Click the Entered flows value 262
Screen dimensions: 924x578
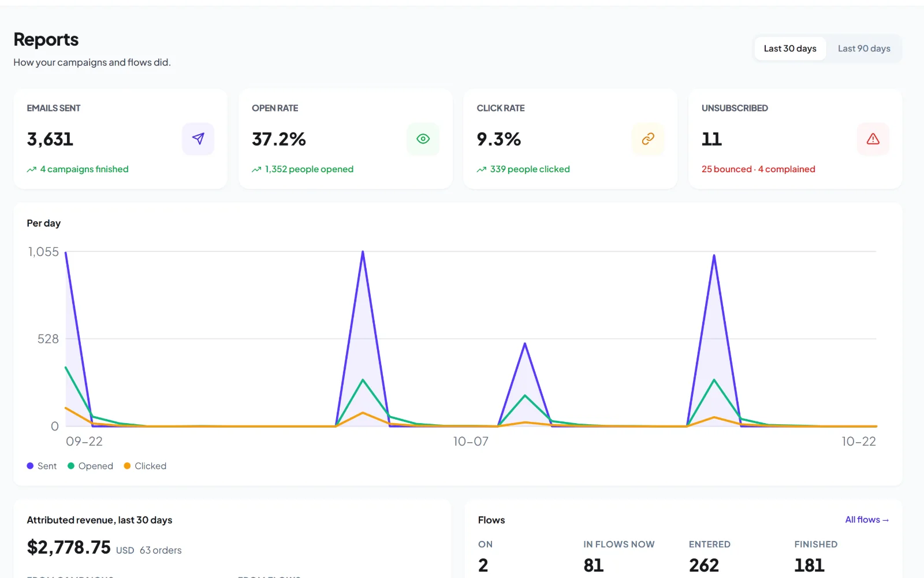click(704, 565)
